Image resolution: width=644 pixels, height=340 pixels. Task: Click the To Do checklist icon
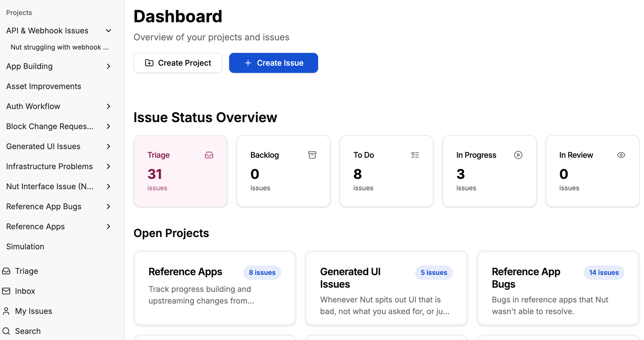coord(415,155)
